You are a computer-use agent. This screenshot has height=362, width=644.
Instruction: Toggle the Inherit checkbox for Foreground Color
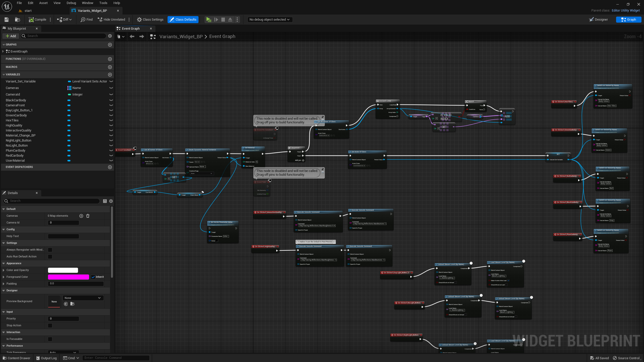93,277
